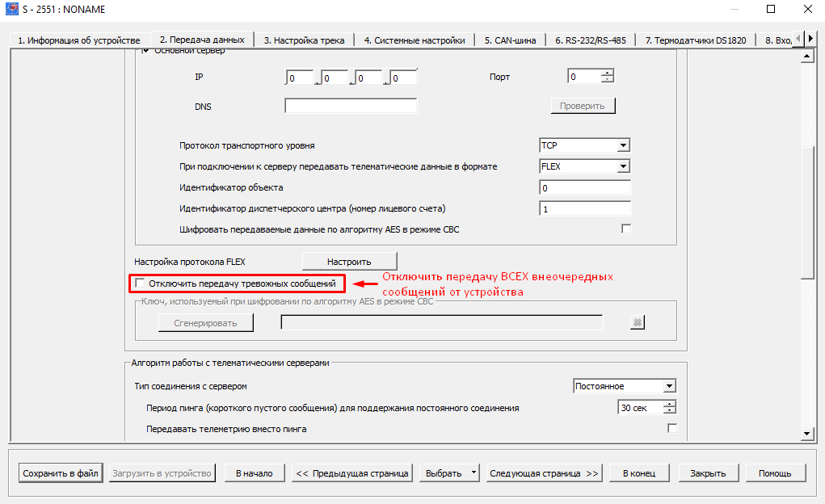Open the 5. CAN-шина tab
Image resolution: width=825 pixels, height=504 pixels.
(510, 40)
